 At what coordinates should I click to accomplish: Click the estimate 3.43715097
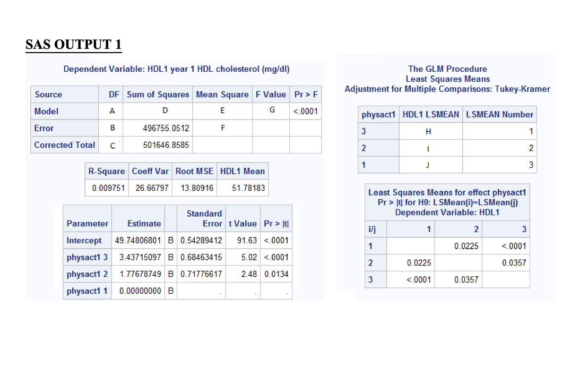140,258
